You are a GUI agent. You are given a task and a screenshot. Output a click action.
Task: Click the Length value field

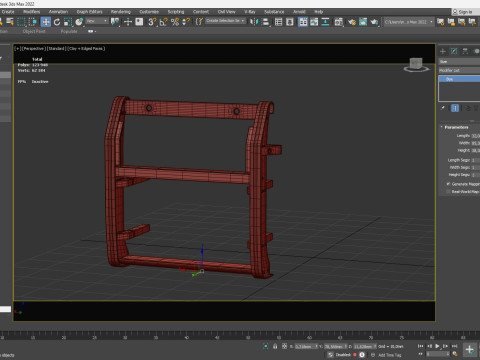tap(476, 136)
